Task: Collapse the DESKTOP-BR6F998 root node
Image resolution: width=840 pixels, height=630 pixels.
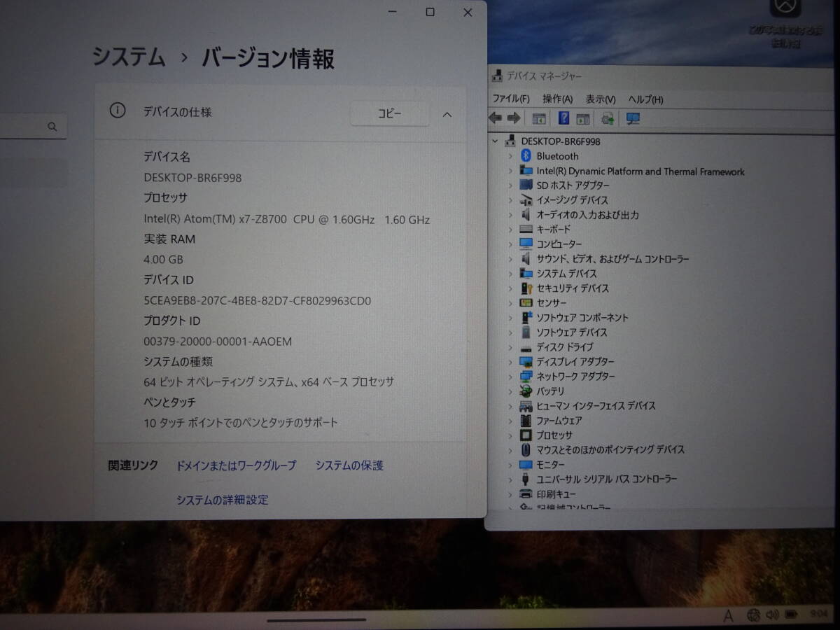Action: pos(496,141)
